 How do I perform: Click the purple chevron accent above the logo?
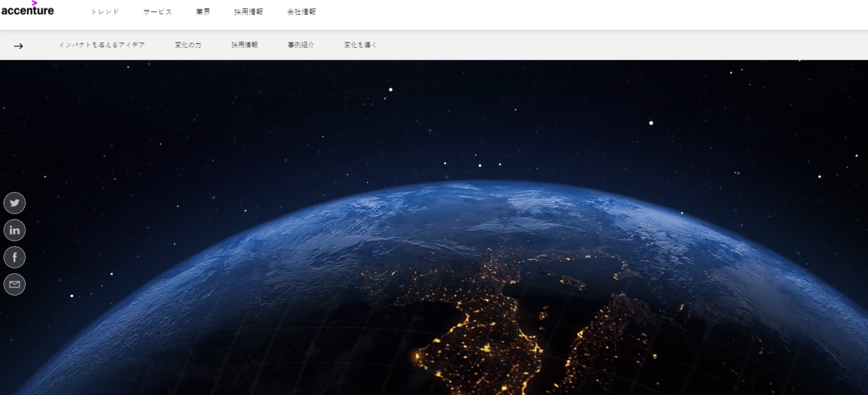click(34, 3)
